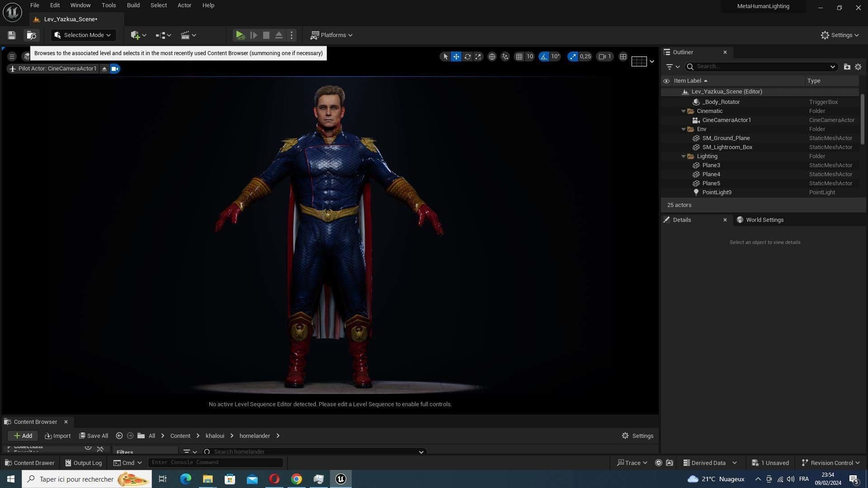Viewport: 868px width, 488px height.
Task: Toggle scale snapping in viewport
Action: [573, 57]
